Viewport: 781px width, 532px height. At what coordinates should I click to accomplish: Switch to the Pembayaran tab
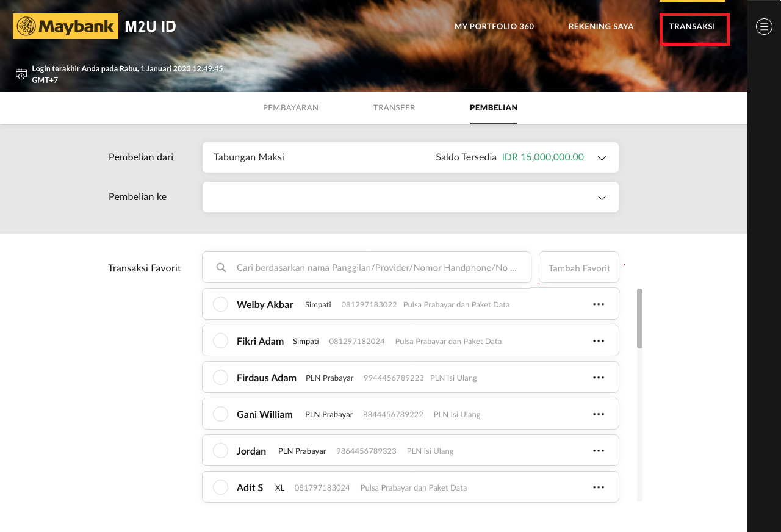click(290, 107)
